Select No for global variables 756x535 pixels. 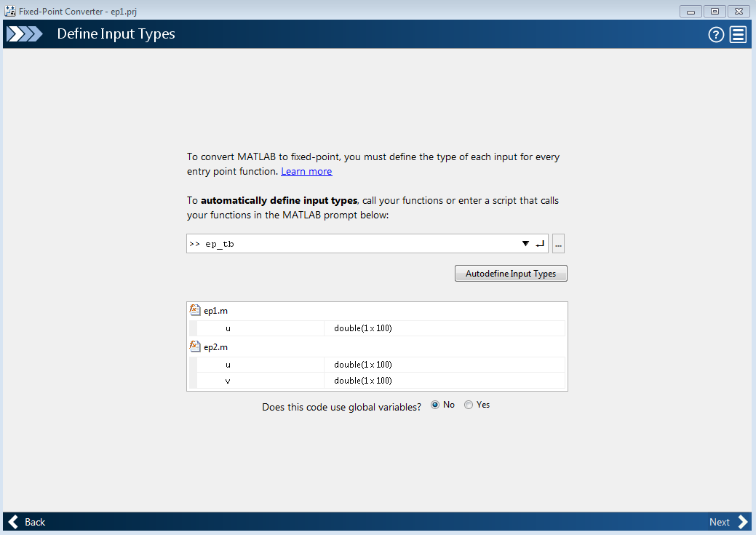(435, 405)
